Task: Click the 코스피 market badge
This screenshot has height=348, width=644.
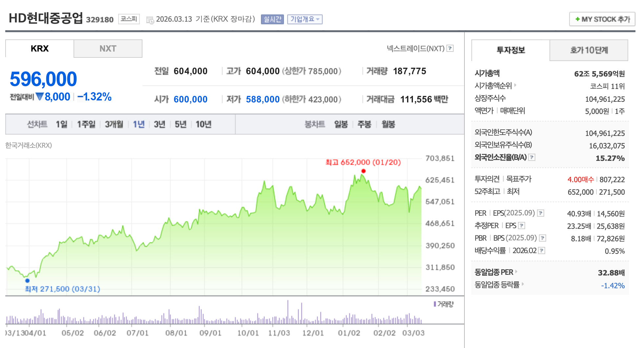Action: click(x=129, y=19)
